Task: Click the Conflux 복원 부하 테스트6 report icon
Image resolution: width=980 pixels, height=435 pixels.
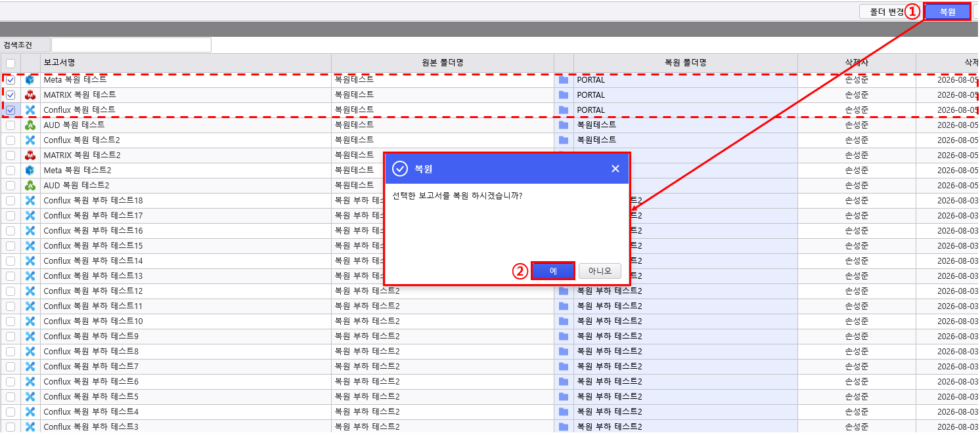Action: coord(30,381)
